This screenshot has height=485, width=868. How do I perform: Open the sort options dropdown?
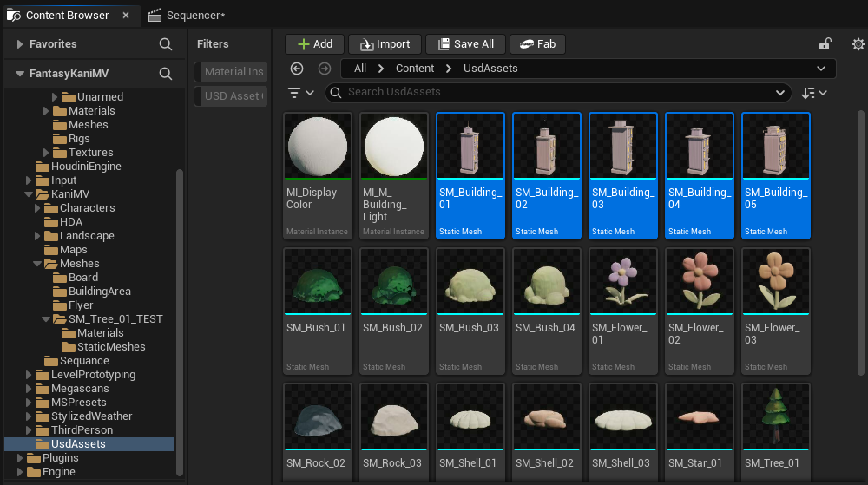tap(814, 93)
